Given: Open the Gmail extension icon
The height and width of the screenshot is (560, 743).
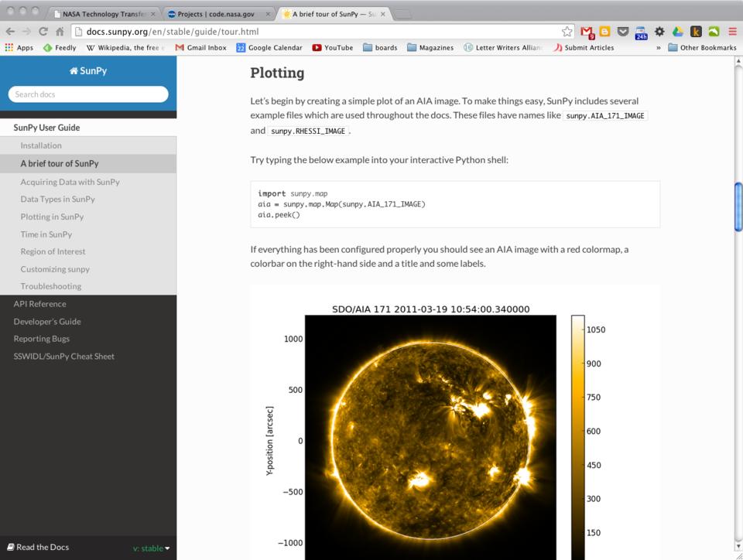Looking at the screenshot, I should (587, 32).
